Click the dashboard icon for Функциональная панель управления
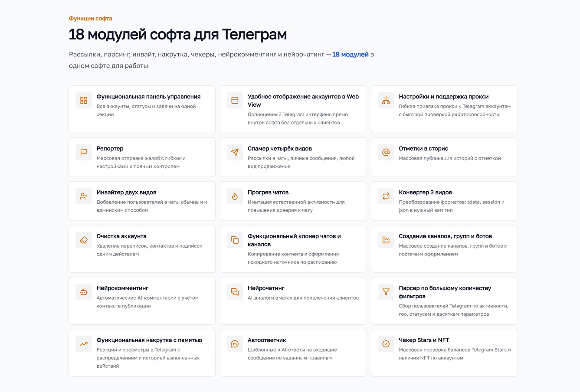The height and width of the screenshot is (392, 580). click(x=84, y=100)
